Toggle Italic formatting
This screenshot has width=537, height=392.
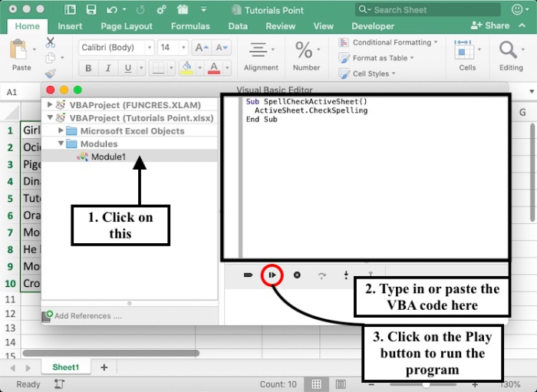tap(108, 68)
